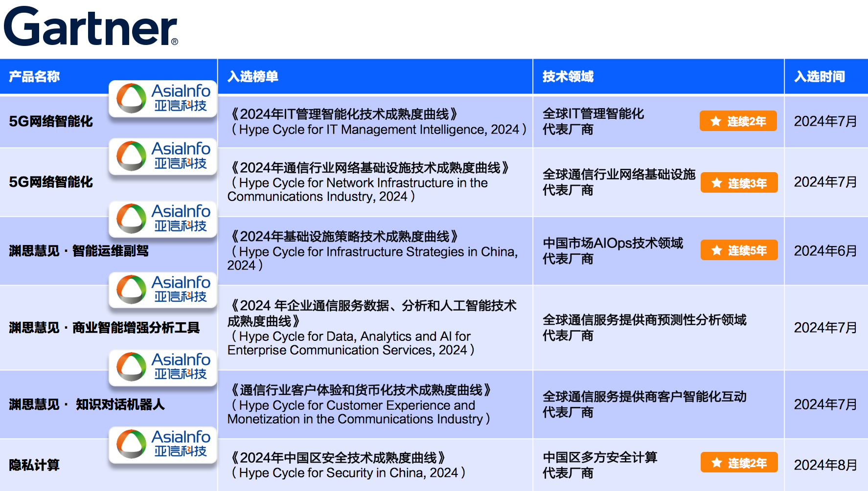The width and height of the screenshot is (868, 491).
Task: Click the AsiaInfo logo above 渊思慧见·智能运维副驾
Action: coord(163,219)
